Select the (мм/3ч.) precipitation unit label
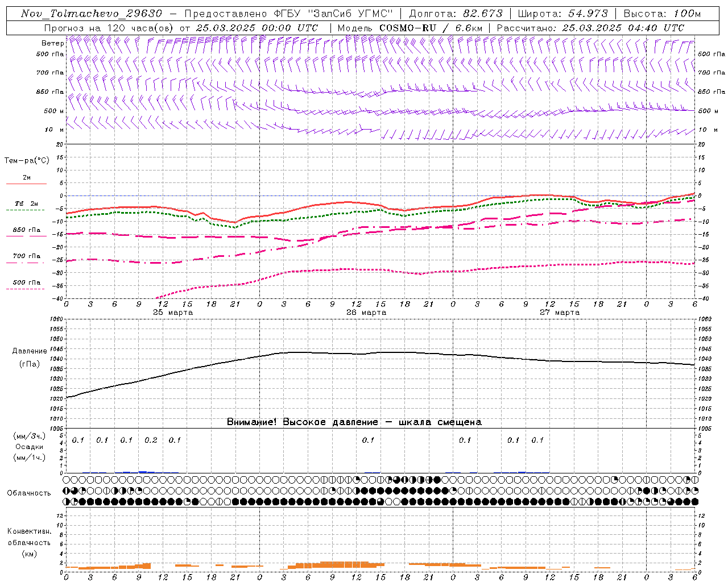 pyautogui.click(x=30, y=436)
